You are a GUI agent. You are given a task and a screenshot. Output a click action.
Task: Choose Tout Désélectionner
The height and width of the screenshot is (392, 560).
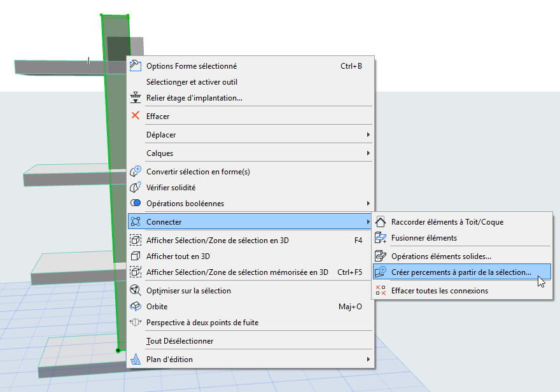pyautogui.click(x=251, y=341)
